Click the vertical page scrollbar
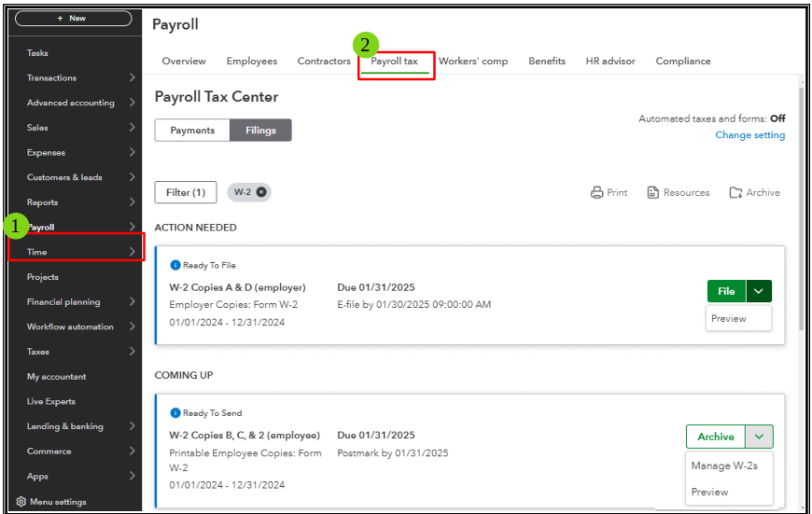Image resolution: width=812 pixels, height=514 pixels. [x=802, y=207]
